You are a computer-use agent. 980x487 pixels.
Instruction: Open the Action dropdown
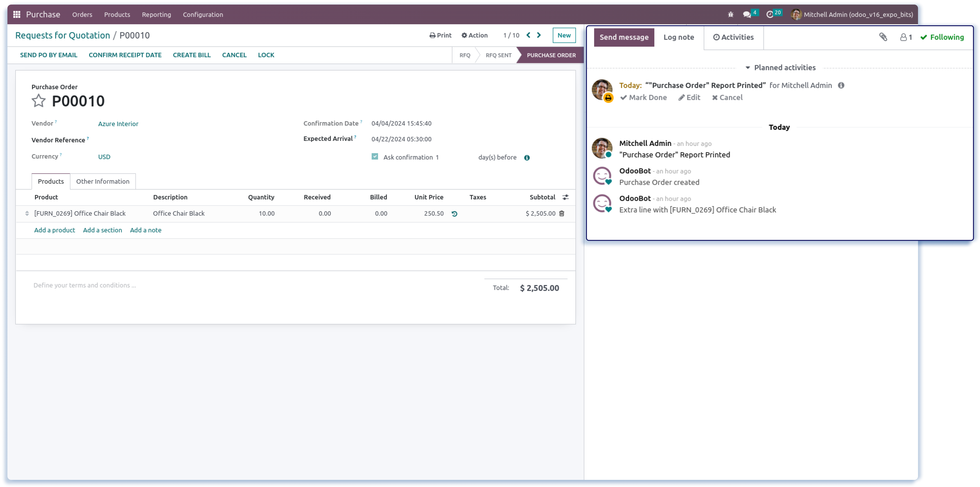click(474, 35)
